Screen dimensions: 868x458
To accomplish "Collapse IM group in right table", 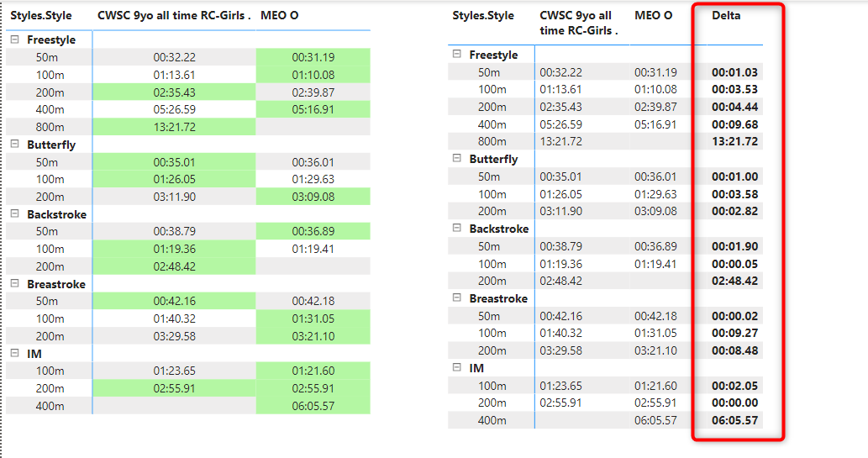I will click(x=457, y=367).
